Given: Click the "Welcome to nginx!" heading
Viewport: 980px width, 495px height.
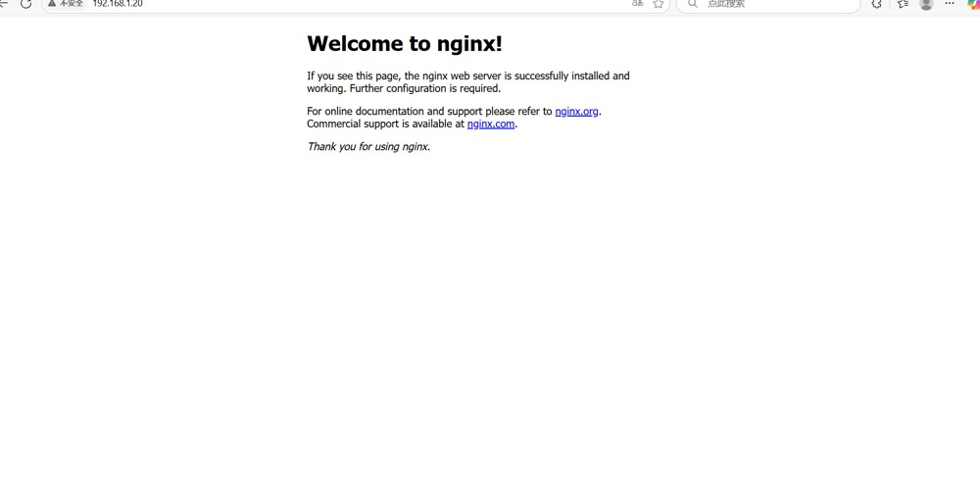Looking at the screenshot, I should pyautogui.click(x=405, y=44).
